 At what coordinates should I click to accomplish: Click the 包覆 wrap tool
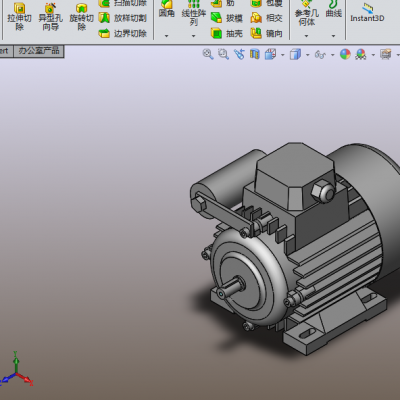coord(266,3)
